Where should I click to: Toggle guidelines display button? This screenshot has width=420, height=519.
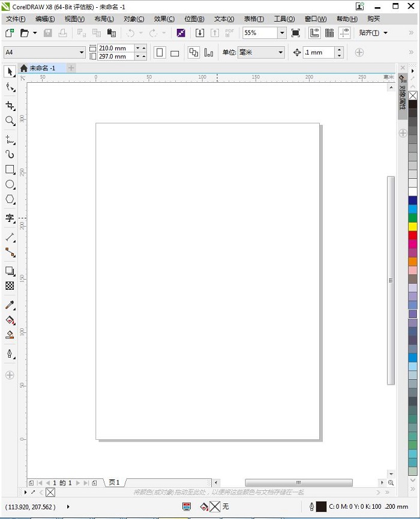(x=344, y=33)
